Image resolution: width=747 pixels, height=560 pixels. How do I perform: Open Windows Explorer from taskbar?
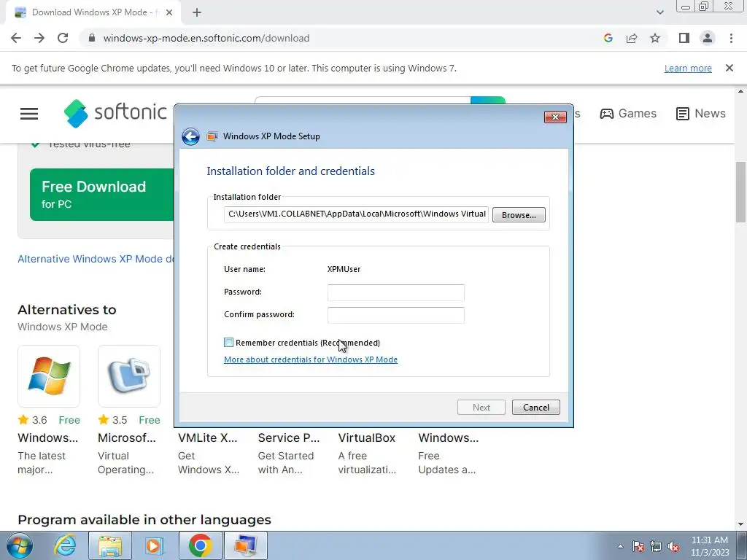pos(110,545)
